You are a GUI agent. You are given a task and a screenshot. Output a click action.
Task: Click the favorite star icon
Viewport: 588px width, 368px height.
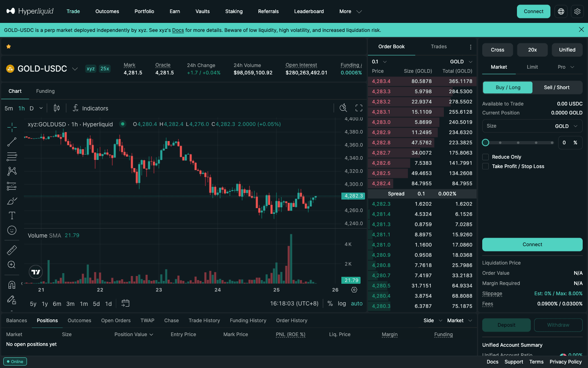pos(9,47)
